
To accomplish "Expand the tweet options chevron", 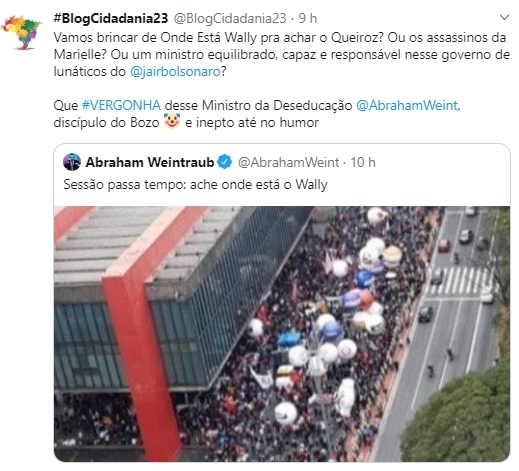I will pyautogui.click(x=505, y=17).
